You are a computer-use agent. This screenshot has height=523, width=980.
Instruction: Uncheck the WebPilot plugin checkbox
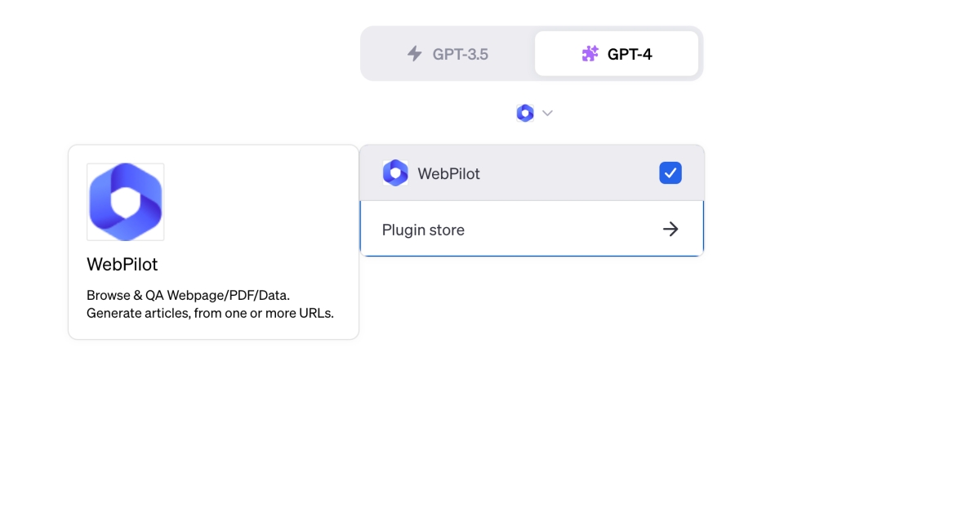(x=670, y=173)
